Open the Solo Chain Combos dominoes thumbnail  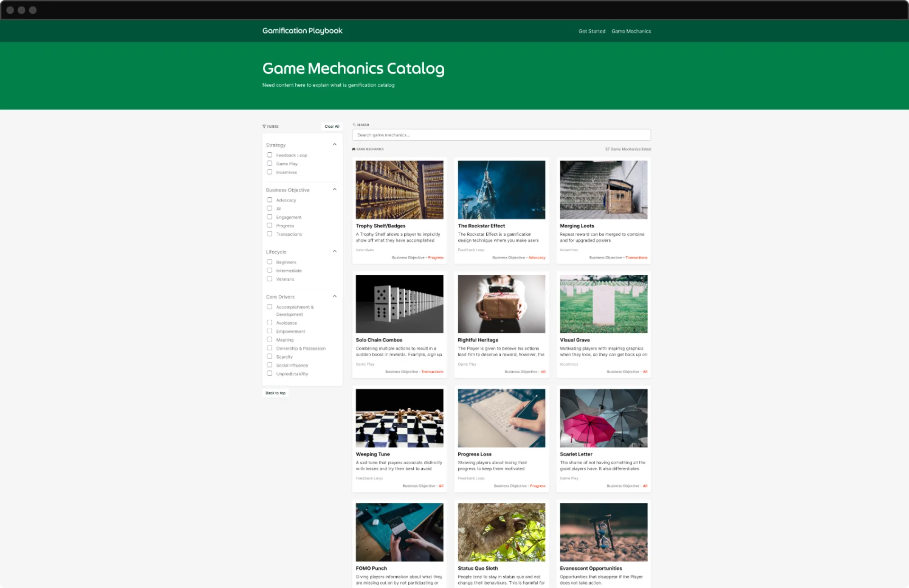pyautogui.click(x=400, y=304)
